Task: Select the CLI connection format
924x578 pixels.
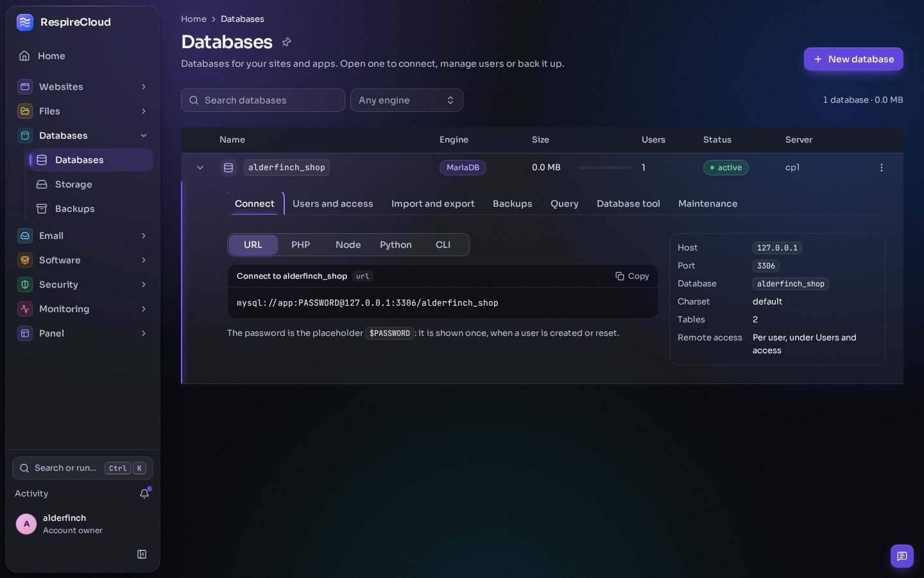Action: (443, 245)
